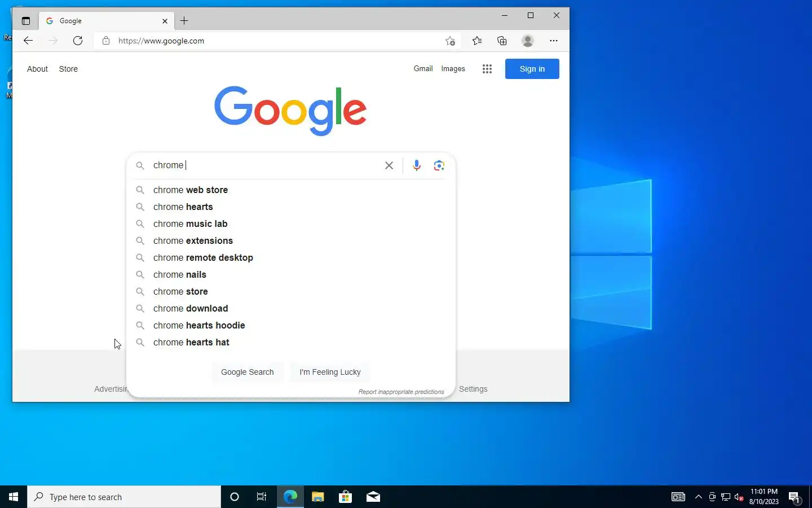Open the browser profile avatar
This screenshot has width=812, height=508.
coord(528,41)
